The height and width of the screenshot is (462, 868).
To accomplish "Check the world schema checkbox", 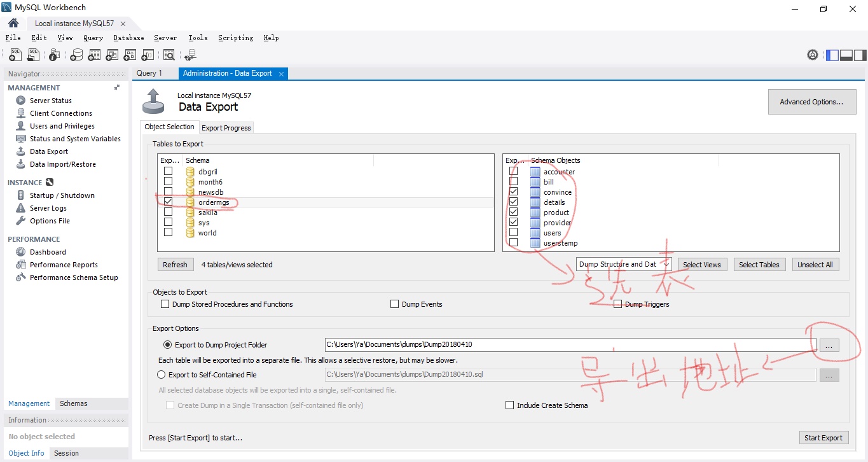I will 168,232.
